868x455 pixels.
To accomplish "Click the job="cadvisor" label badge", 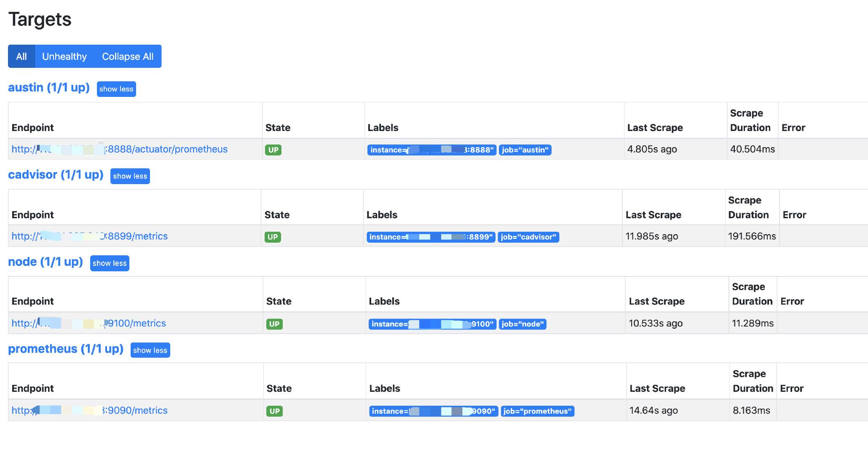I will (528, 237).
